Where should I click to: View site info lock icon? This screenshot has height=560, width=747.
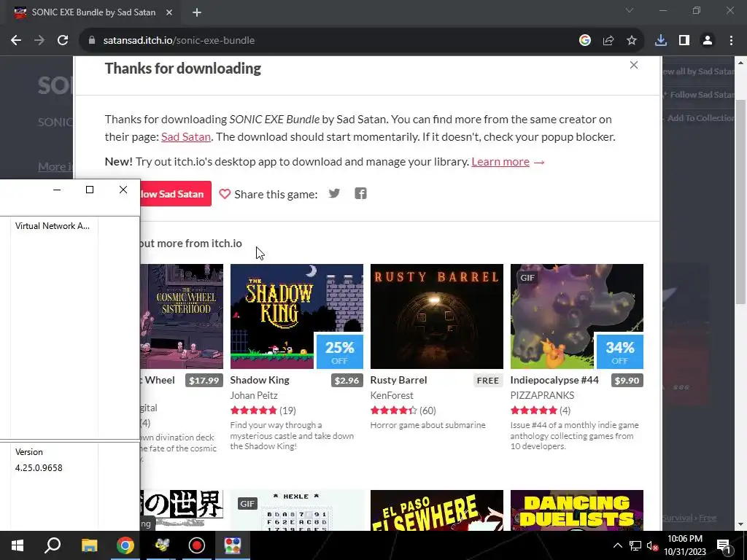click(x=92, y=41)
